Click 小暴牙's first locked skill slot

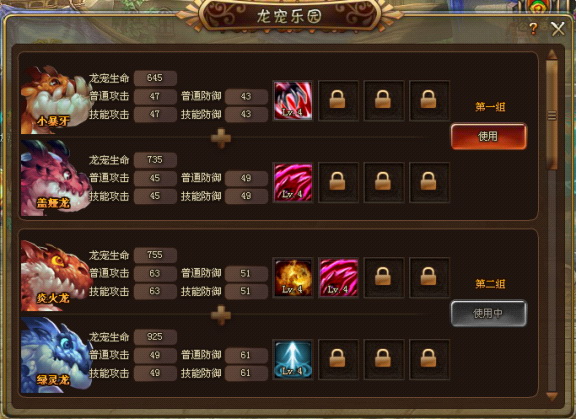[339, 100]
